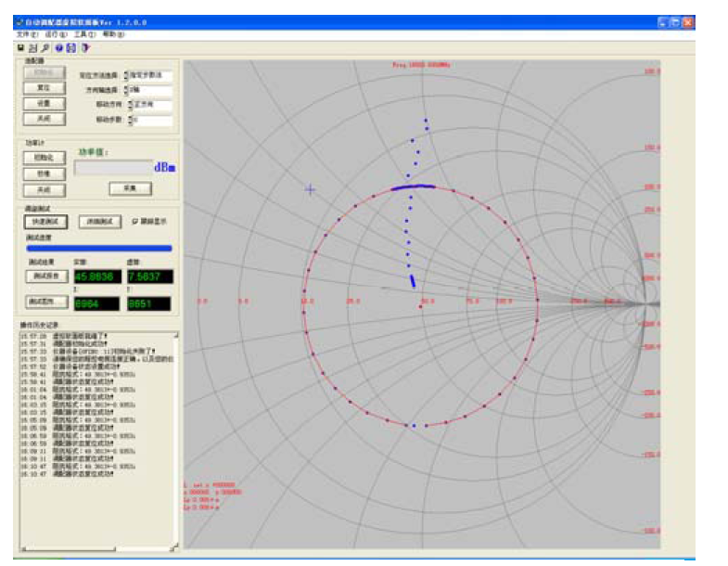The height and width of the screenshot is (566, 728).
Task: Click the grey power value readout box
Action: tap(113, 168)
